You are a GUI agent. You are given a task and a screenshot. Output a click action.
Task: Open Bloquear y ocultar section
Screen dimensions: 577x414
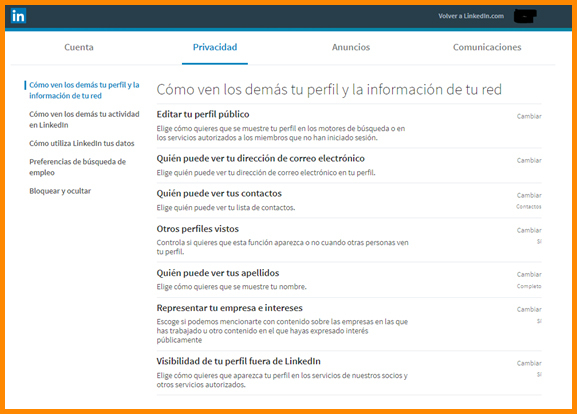click(60, 191)
